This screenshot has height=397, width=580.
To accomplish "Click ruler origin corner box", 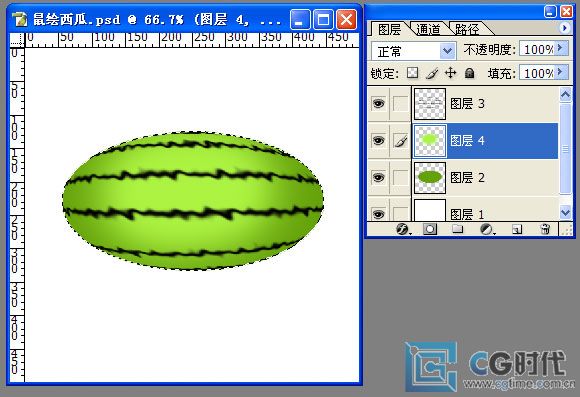I will pyautogui.click(x=17, y=40).
